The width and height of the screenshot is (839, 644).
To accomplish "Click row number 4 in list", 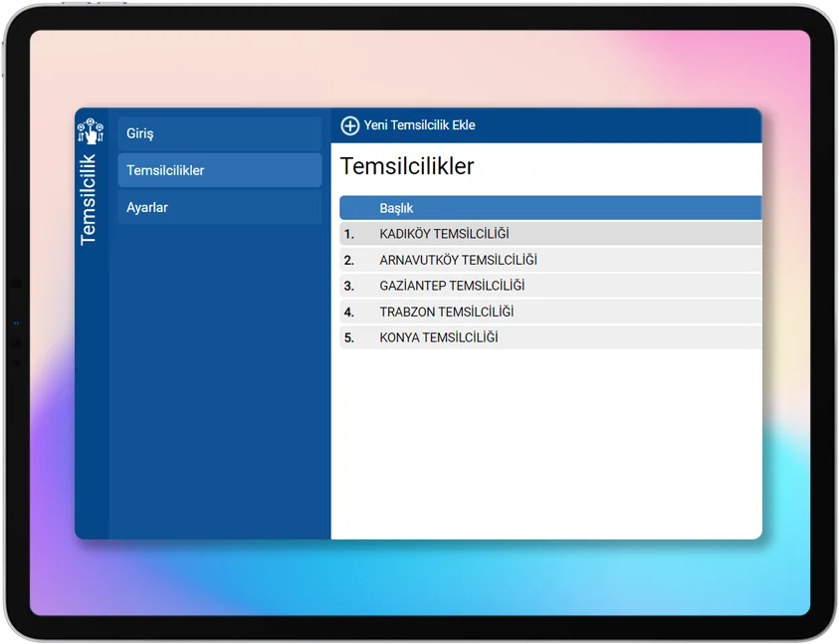I will point(349,312).
